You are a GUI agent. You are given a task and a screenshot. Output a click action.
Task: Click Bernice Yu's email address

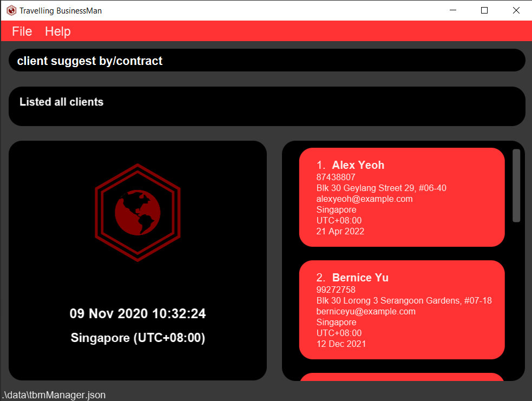pos(366,311)
